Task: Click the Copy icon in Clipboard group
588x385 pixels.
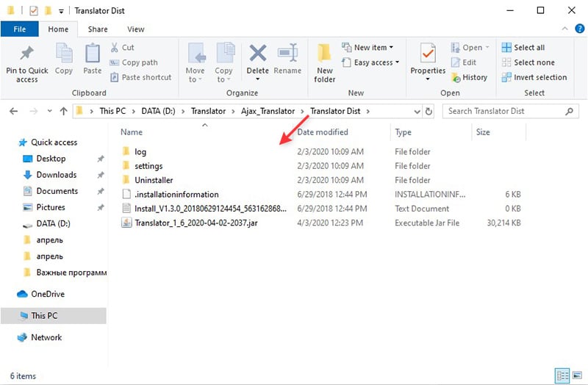Action: tap(64, 53)
